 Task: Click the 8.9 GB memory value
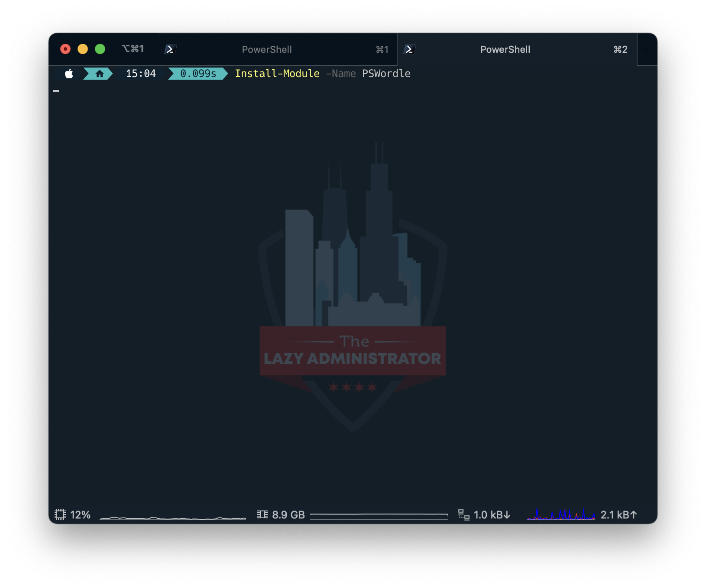tap(288, 515)
